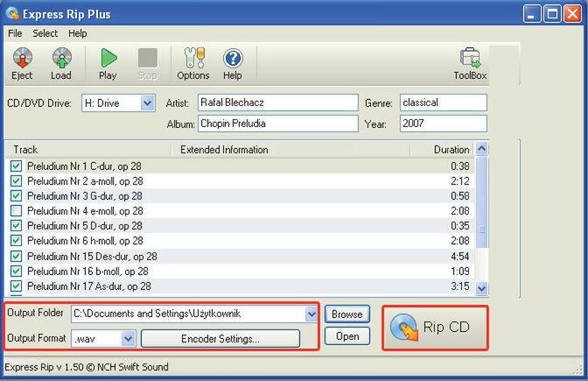588x381 pixels.
Task: Open the Select menu
Action: (x=45, y=33)
